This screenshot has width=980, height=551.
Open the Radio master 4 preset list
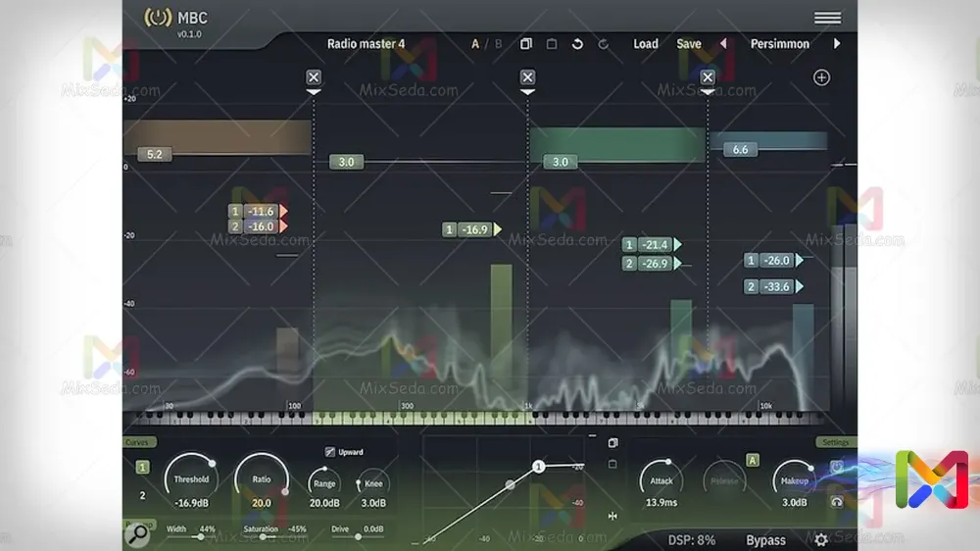[366, 44]
